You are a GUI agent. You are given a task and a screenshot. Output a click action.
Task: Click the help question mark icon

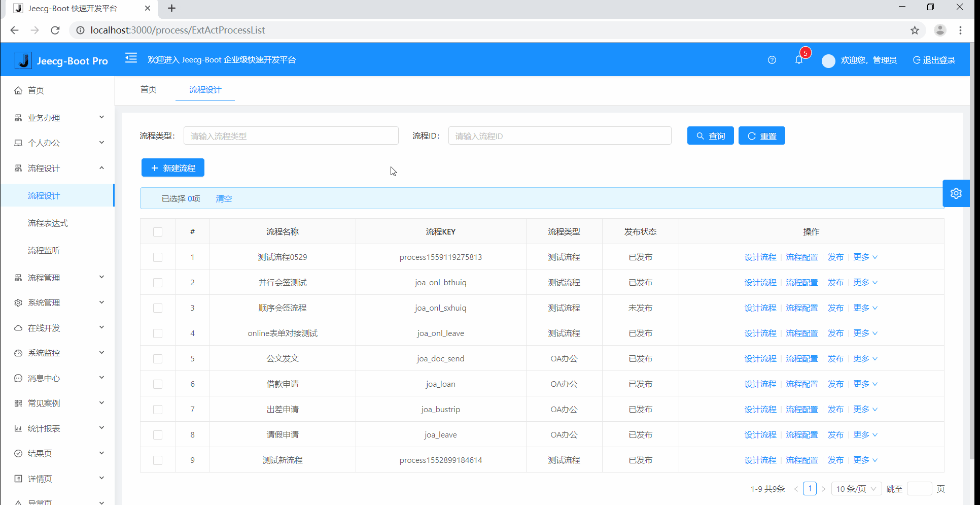(772, 59)
